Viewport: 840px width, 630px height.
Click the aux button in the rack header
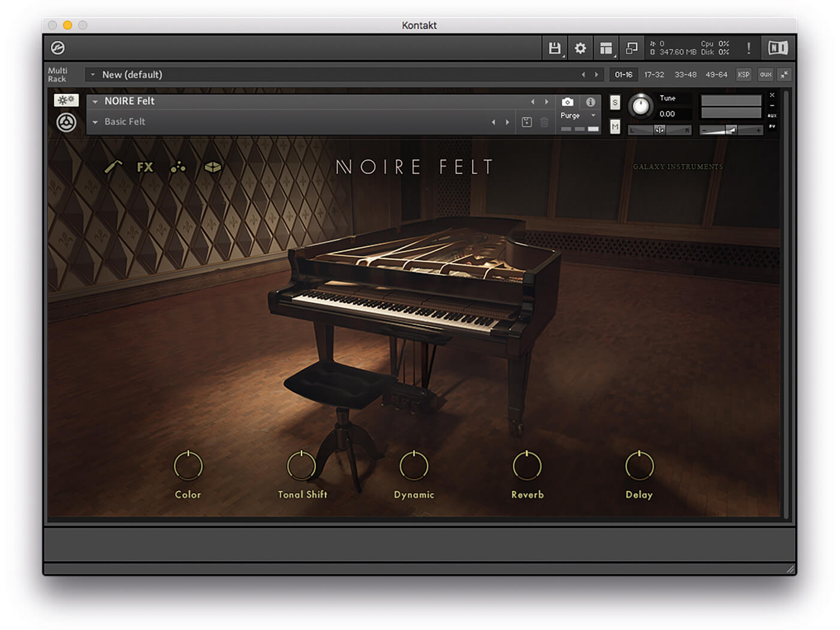click(x=765, y=74)
